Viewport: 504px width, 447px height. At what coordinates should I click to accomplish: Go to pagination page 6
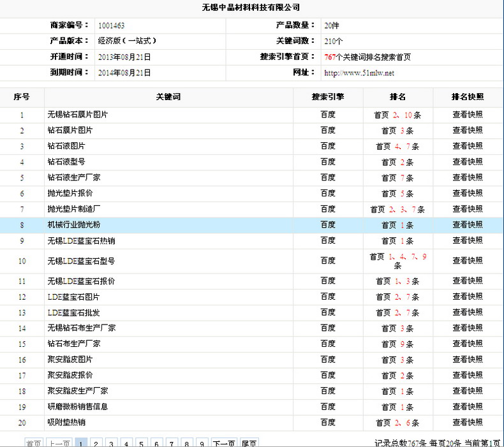point(156,443)
